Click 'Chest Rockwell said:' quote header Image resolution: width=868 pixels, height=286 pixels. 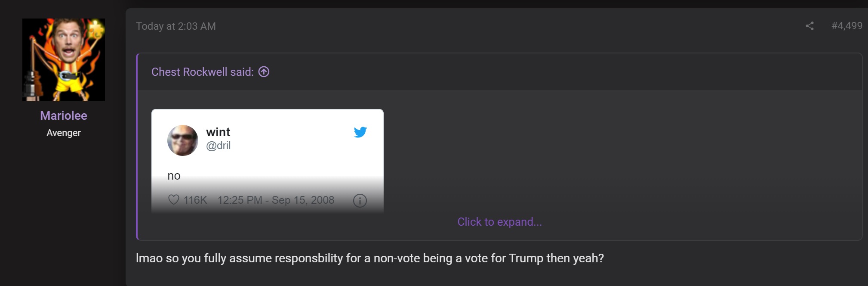(203, 71)
